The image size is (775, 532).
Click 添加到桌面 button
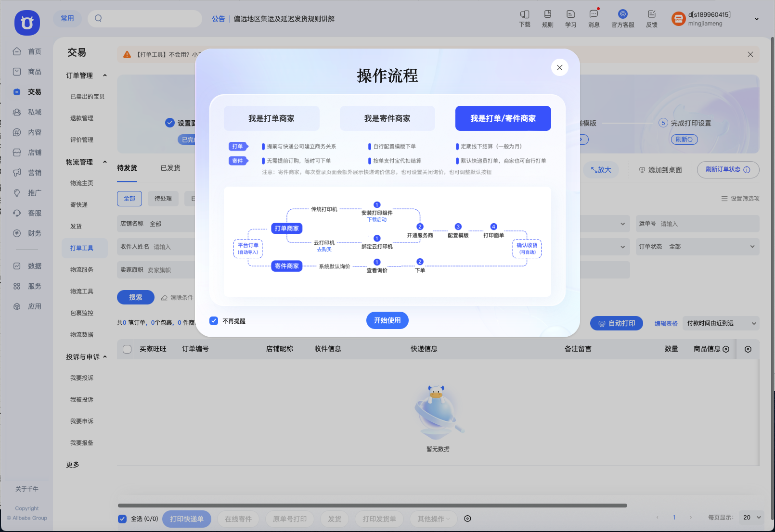coord(660,170)
